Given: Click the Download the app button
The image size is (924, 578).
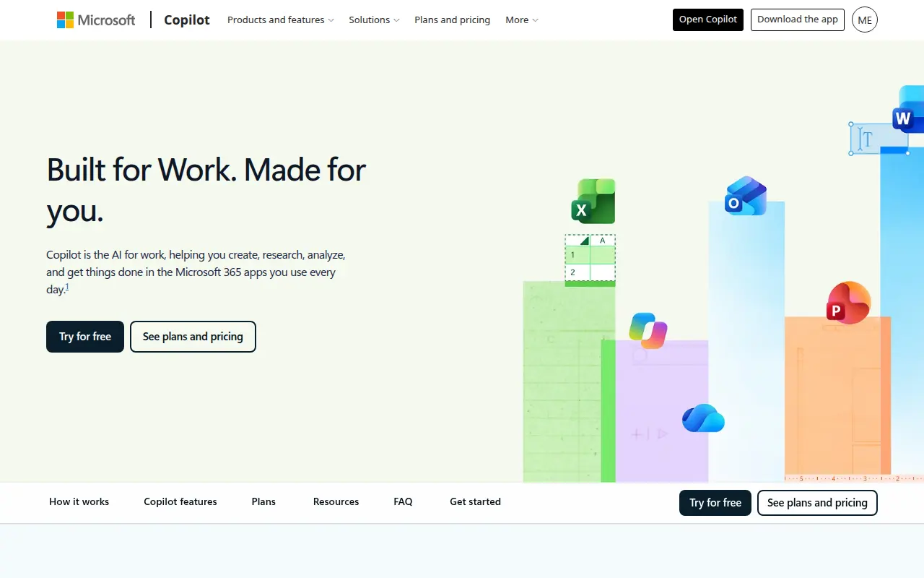Looking at the screenshot, I should (x=798, y=20).
